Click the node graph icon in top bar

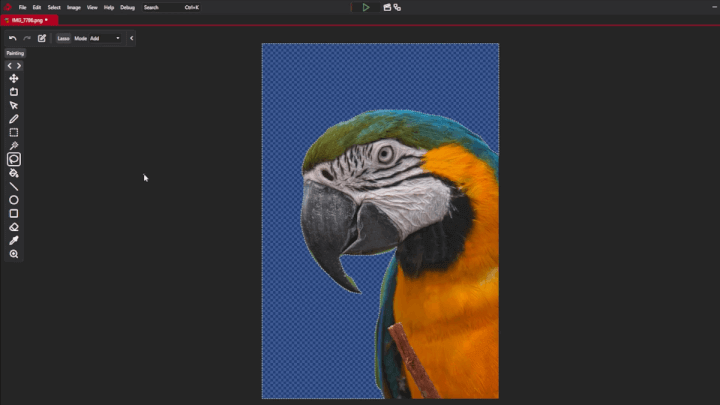click(397, 7)
